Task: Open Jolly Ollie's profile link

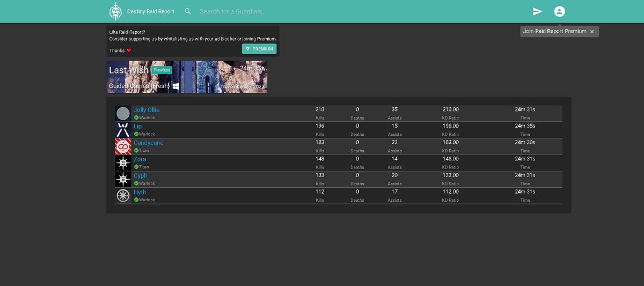Action: coord(147,110)
